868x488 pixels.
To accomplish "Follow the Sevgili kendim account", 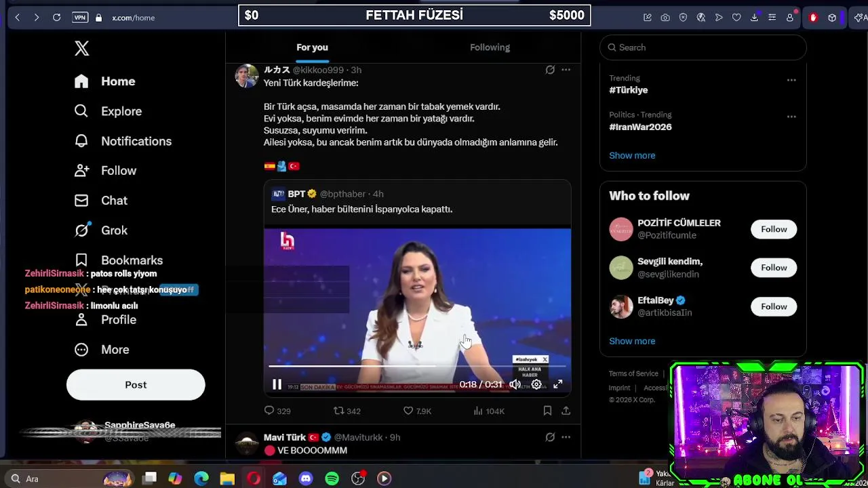I will [774, 268].
